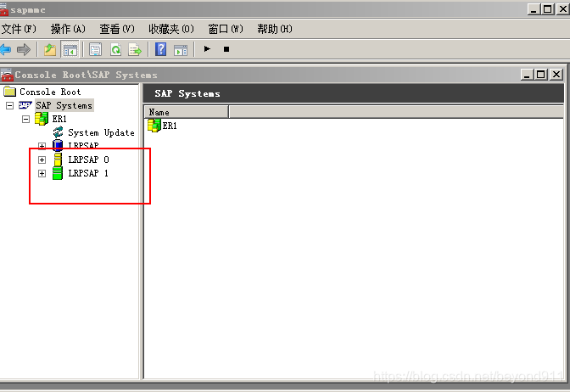Expand the LRPSAP 0 instance node

click(x=42, y=160)
